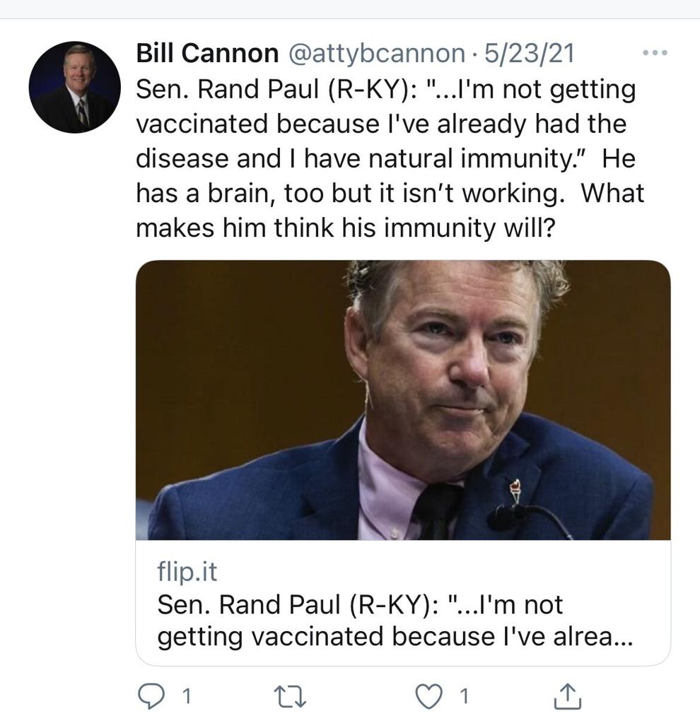Open the share sheet via the upload arrow icon
700x728 pixels.
coord(567,696)
